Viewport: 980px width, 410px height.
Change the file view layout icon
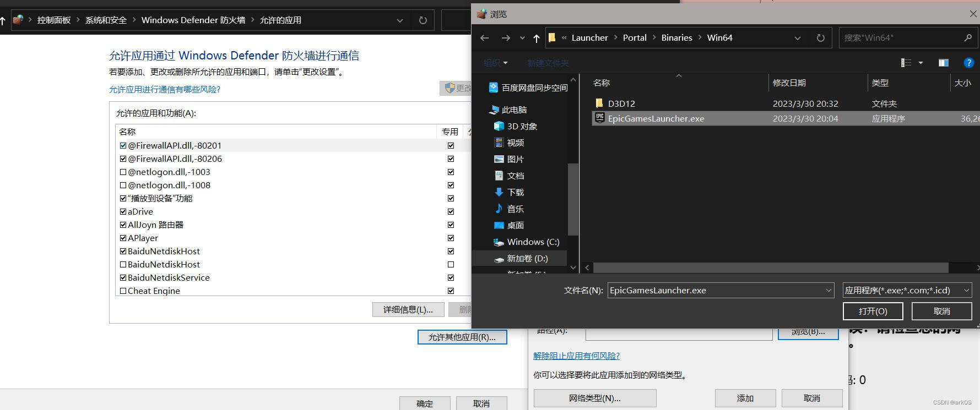click(x=906, y=63)
